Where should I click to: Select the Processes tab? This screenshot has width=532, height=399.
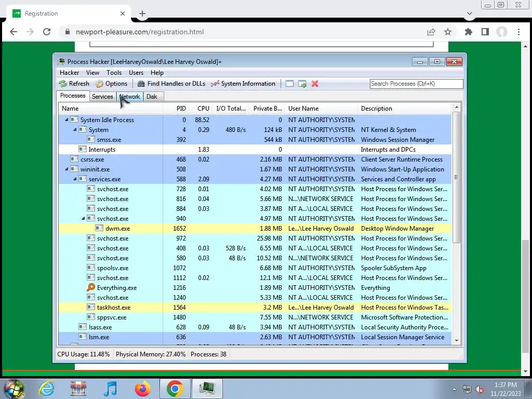pos(73,96)
